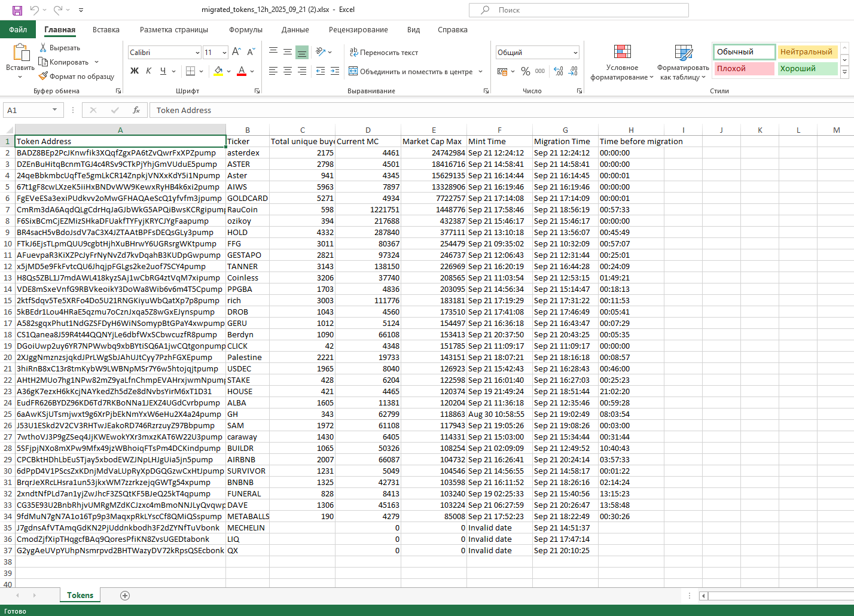Click the select-all corner of the grid
The width and height of the screenshot is (854, 616).
click(x=8, y=130)
